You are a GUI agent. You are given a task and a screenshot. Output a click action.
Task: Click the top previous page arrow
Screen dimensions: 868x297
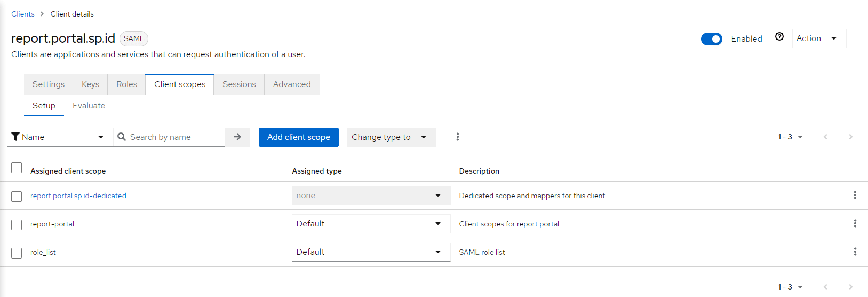[825, 137]
